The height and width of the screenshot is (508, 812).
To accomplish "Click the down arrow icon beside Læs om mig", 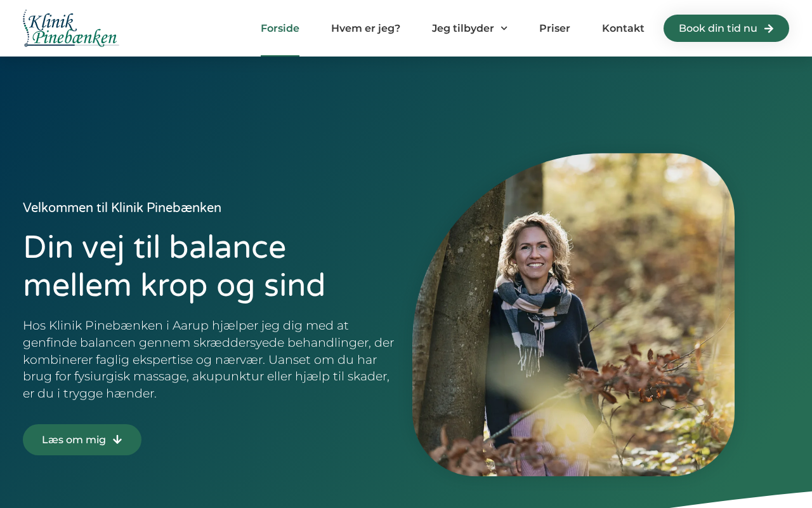I will pyautogui.click(x=117, y=439).
